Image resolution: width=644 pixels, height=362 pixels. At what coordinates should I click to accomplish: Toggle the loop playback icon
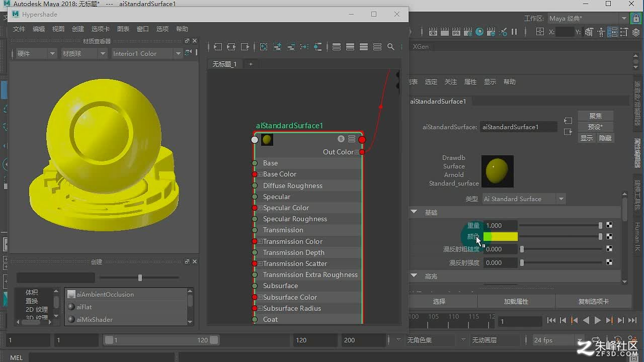(596, 340)
